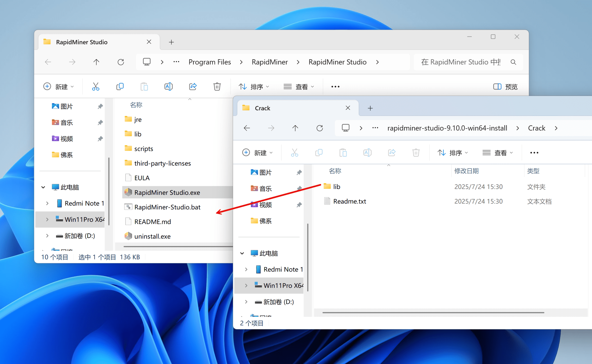The height and width of the screenshot is (364, 592).
Task: Click the Share icon in RapidMiner Studio toolbar
Action: tap(193, 86)
